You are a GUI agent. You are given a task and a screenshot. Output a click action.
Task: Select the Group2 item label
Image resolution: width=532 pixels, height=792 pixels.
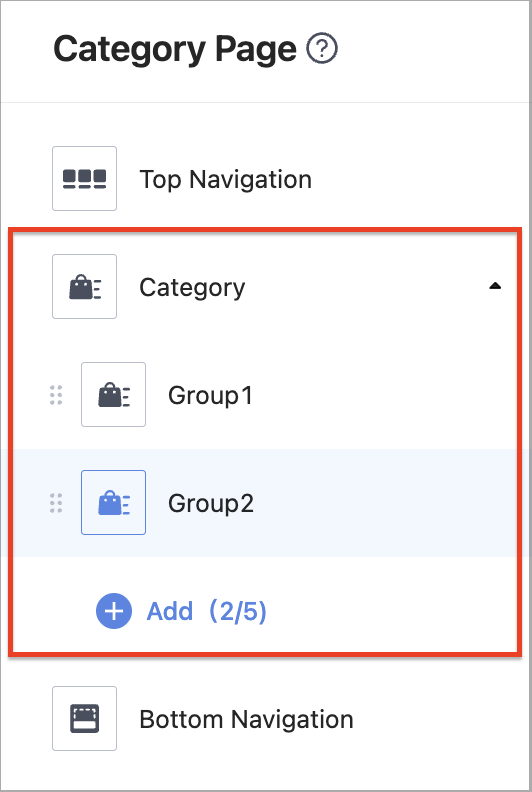click(x=211, y=504)
